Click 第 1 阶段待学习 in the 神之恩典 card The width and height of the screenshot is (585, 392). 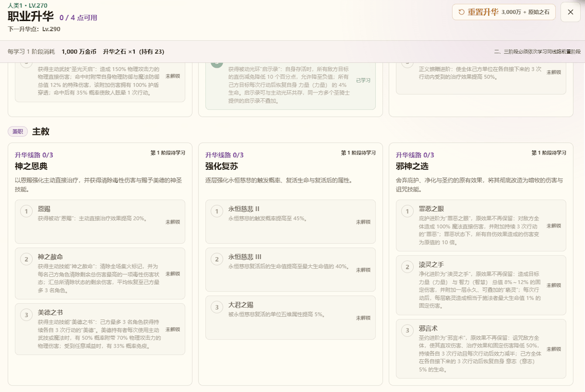point(168,153)
